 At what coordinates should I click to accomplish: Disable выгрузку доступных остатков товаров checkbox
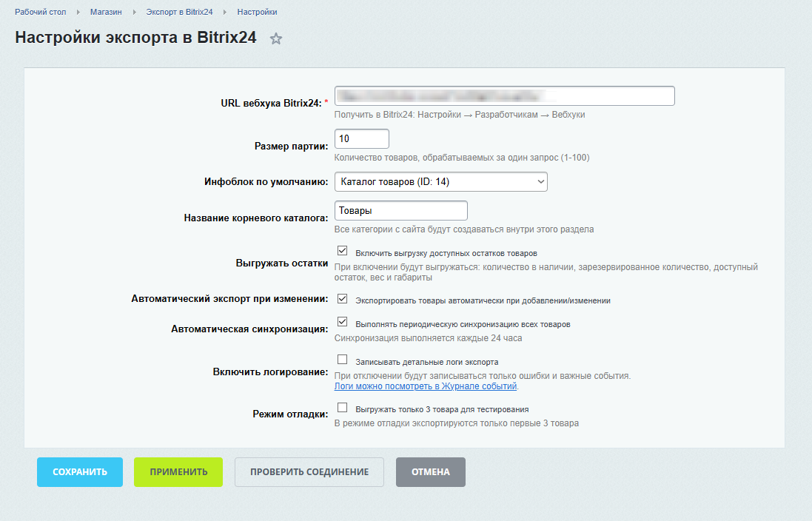342,251
